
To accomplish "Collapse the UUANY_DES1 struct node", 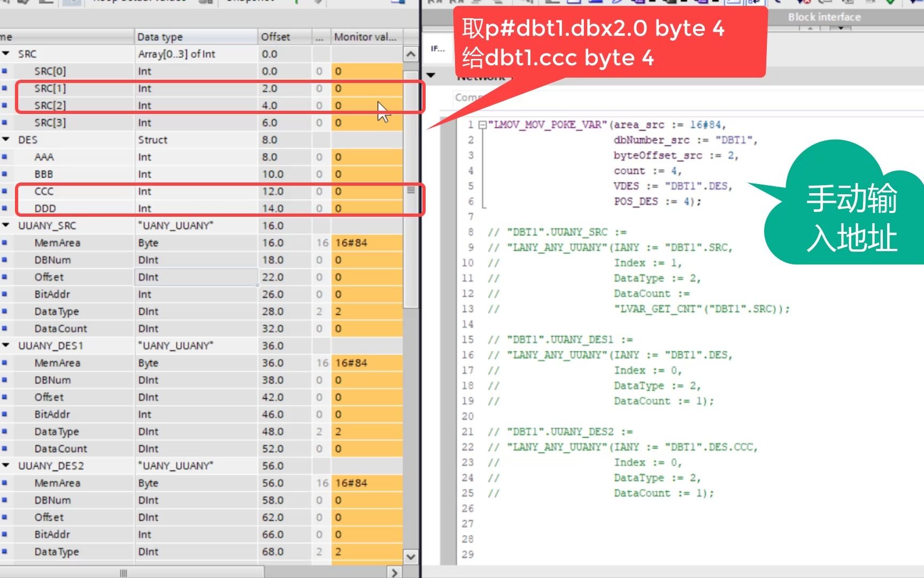I will pyautogui.click(x=6, y=345).
